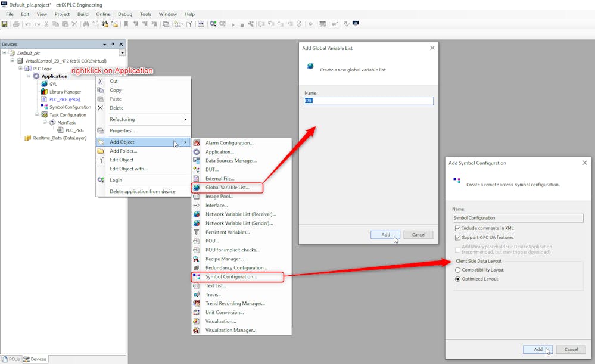Image resolution: width=595 pixels, height=364 pixels.
Task: Click Add in Add Symbol Configuration dialog
Action: coord(538,349)
